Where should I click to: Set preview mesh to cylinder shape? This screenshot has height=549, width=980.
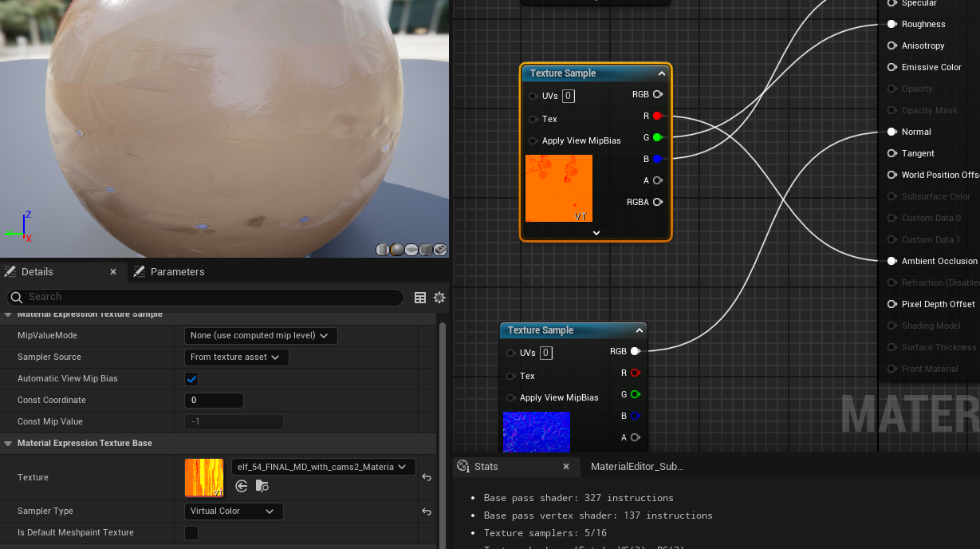click(x=382, y=250)
